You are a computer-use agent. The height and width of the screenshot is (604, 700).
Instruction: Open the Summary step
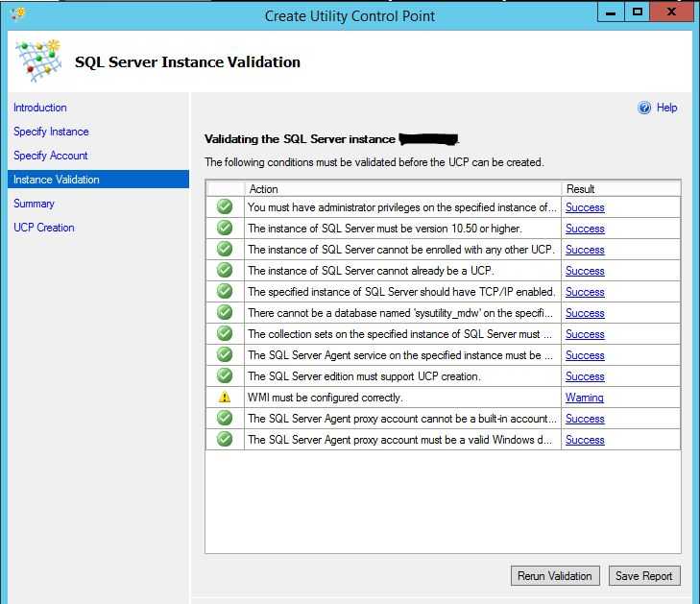(34, 204)
